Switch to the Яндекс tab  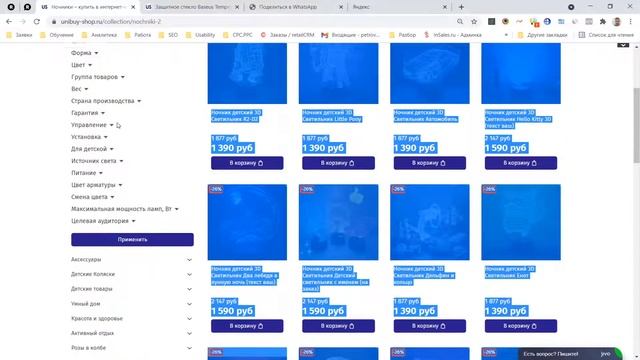399,7
